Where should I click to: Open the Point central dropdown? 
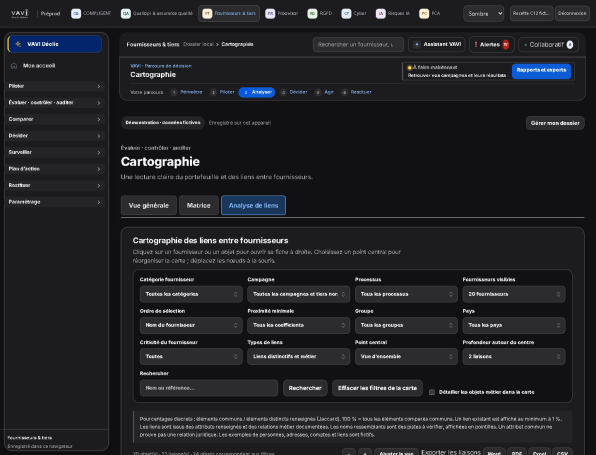click(406, 357)
